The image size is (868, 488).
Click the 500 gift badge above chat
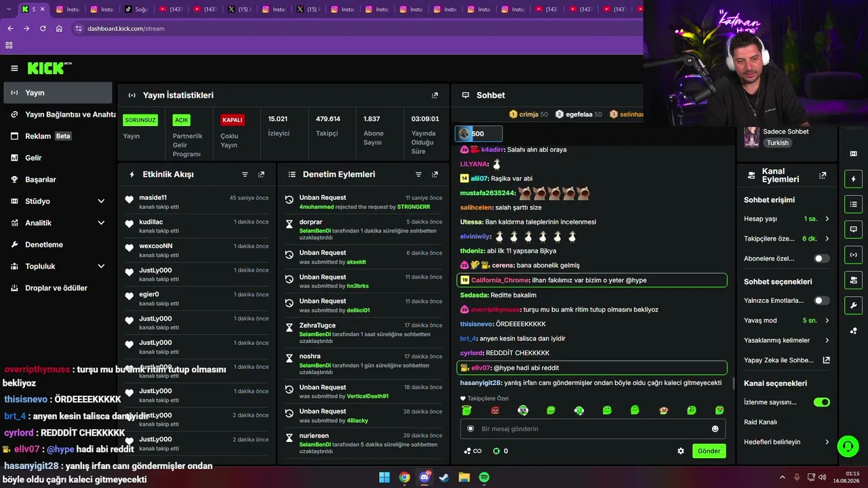coord(479,134)
